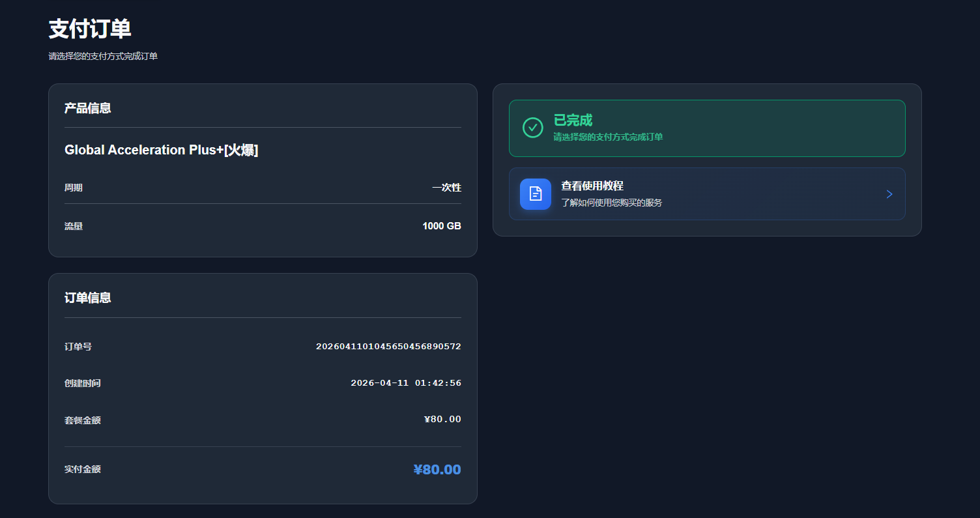Click the blue document tutorial icon
Viewport: 980px width, 518px height.
tap(535, 194)
